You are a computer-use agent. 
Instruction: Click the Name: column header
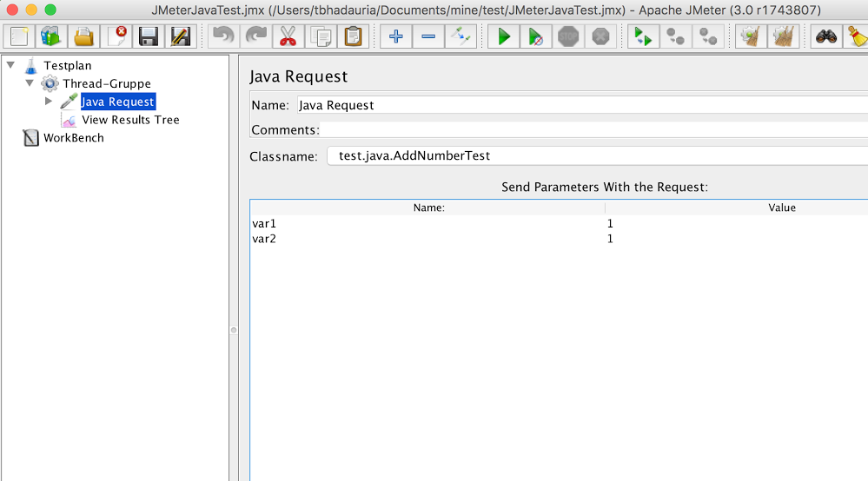[427, 208]
